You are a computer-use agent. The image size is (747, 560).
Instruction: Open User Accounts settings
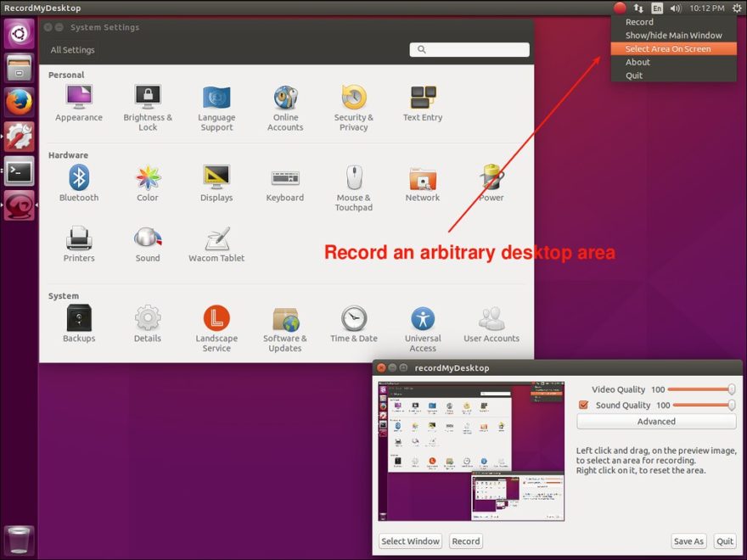[x=491, y=324]
